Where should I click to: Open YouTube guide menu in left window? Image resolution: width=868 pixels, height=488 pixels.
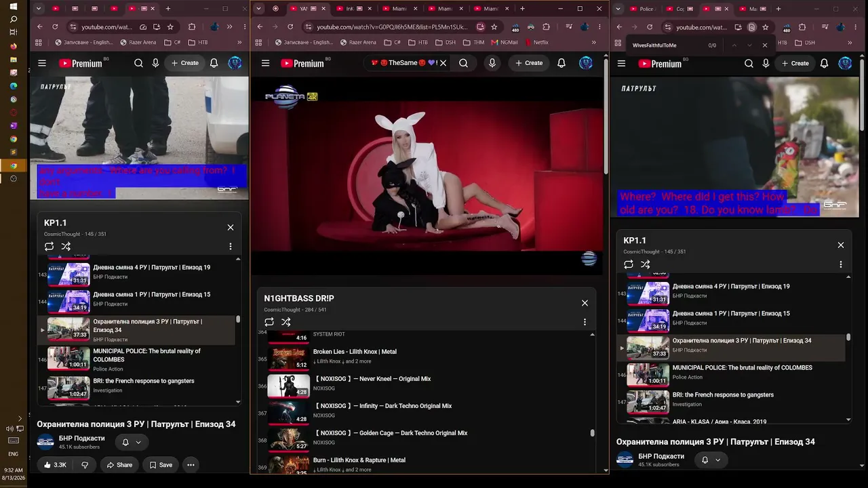click(42, 63)
